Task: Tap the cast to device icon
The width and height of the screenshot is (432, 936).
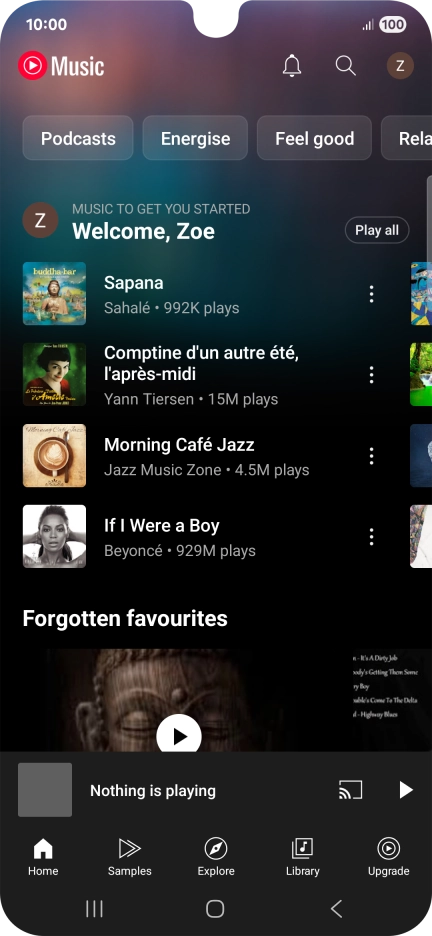Action: pos(350,790)
